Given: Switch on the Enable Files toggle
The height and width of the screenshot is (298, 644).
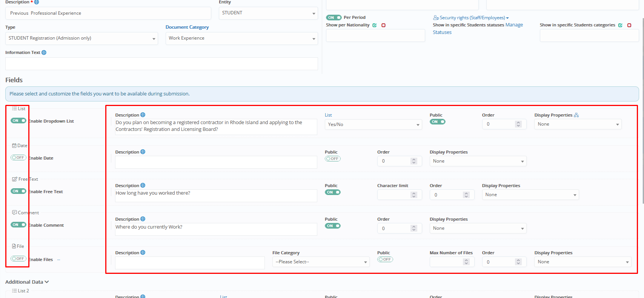Looking at the screenshot, I should point(18,259).
